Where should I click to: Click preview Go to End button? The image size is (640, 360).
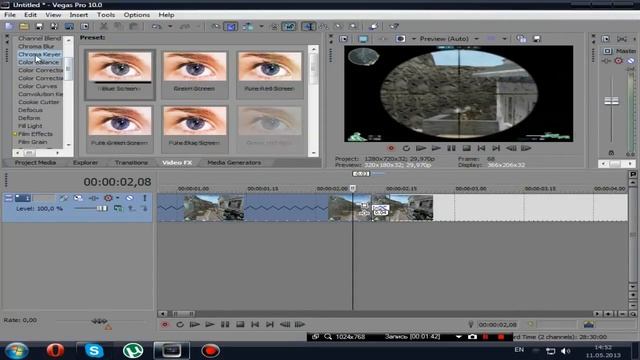pyautogui.click(x=496, y=148)
